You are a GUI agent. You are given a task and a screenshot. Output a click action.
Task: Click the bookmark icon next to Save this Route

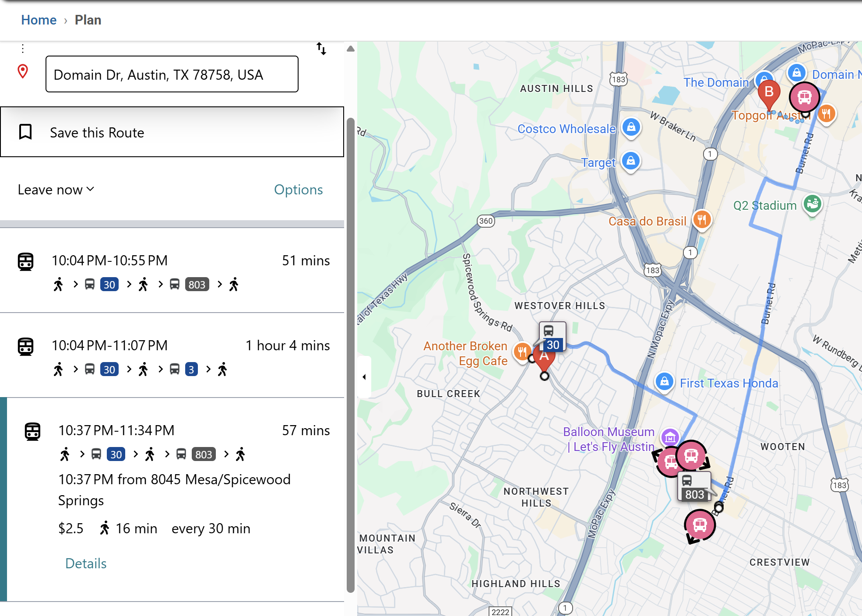pos(25,132)
